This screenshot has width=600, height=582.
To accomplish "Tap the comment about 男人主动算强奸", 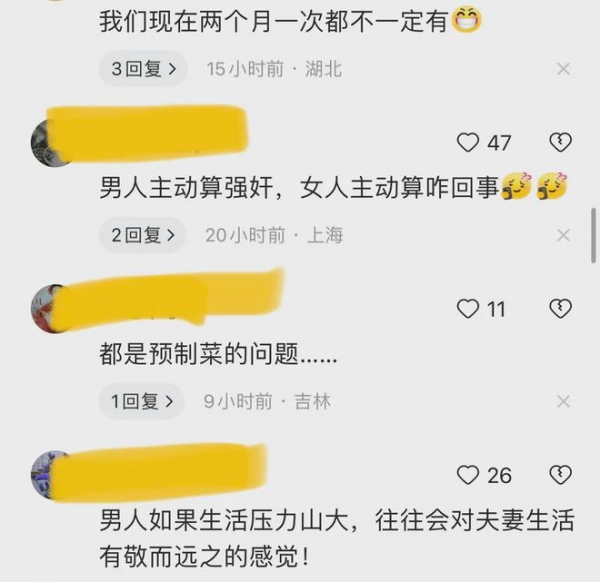I will click(334, 187).
